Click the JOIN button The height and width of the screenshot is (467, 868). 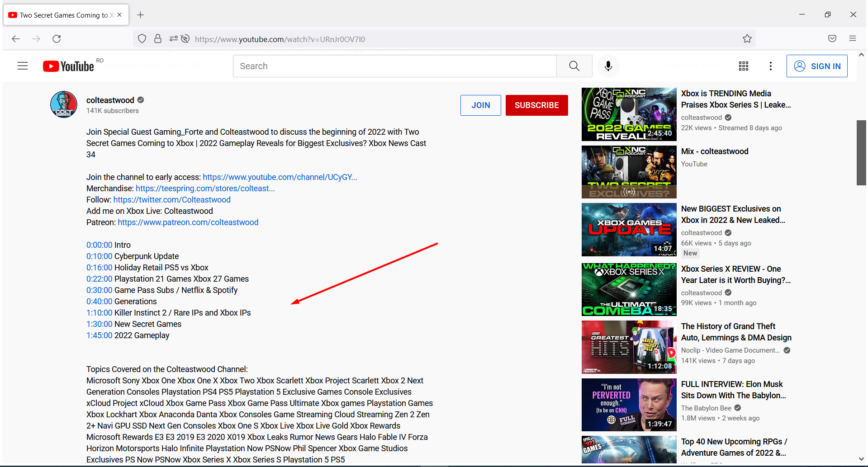click(x=480, y=105)
